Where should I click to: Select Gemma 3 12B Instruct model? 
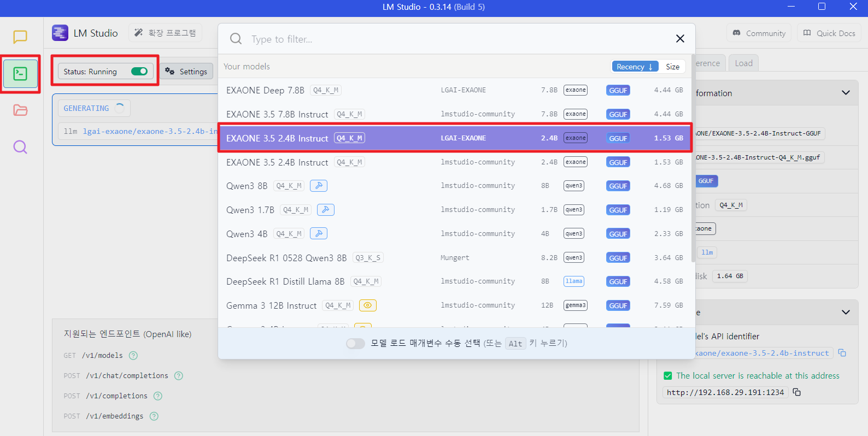click(x=455, y=305)
